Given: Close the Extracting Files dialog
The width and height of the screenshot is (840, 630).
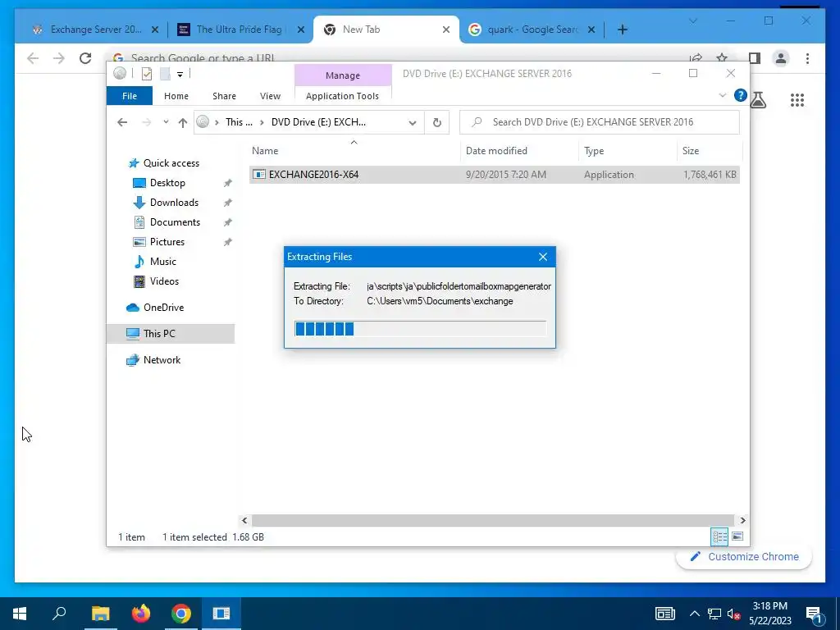Looking at the screenshot, I should pos(543,257).
